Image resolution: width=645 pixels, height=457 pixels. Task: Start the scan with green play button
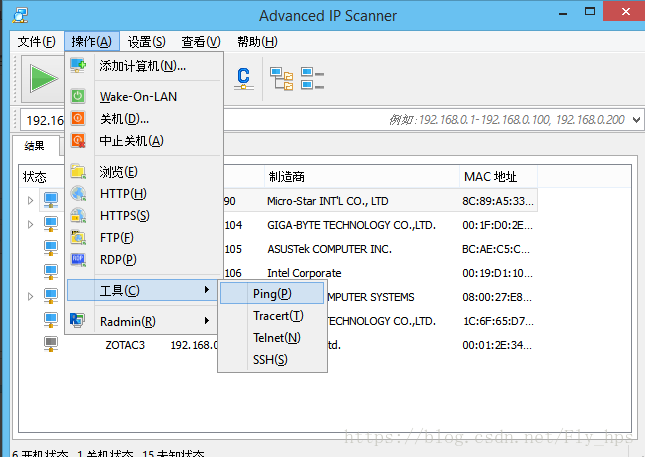[x=43, y=78]
